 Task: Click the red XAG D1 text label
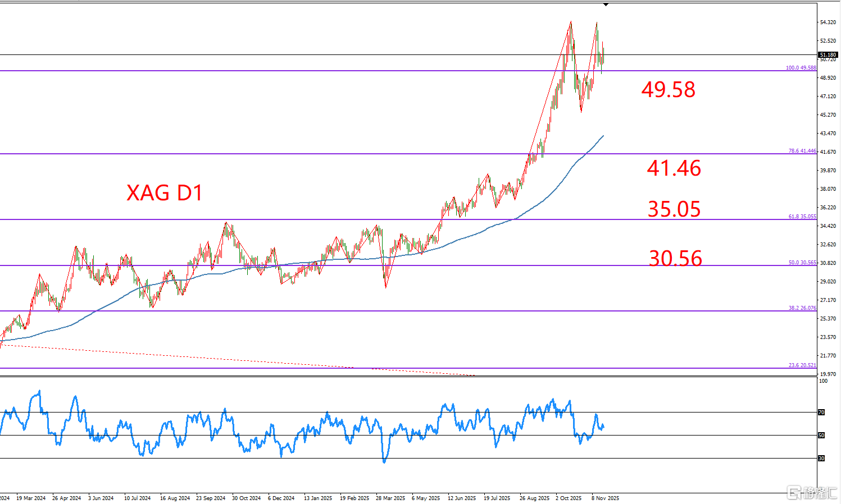[164, 193]
